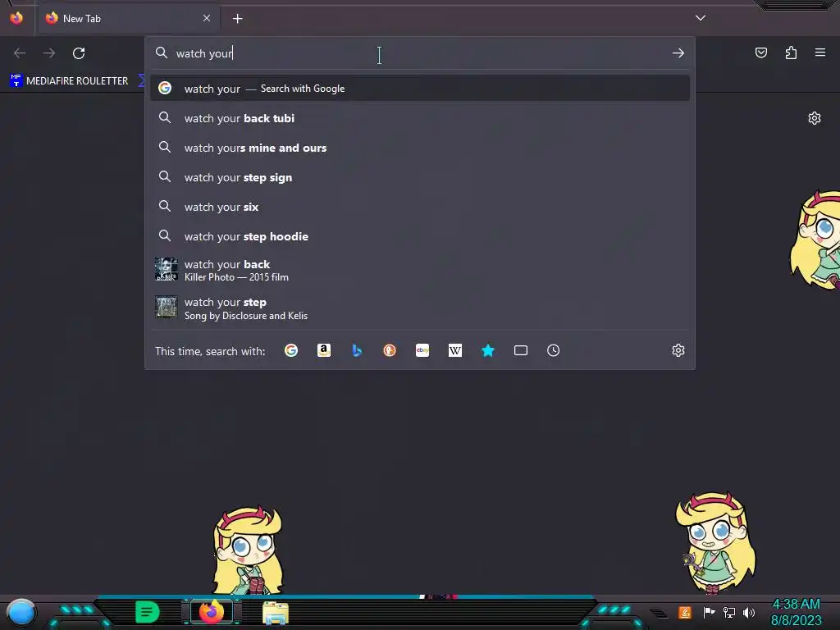Open the volume speaker tray icon
Viewport: 840px width, 630px height.
pos(748,612)
